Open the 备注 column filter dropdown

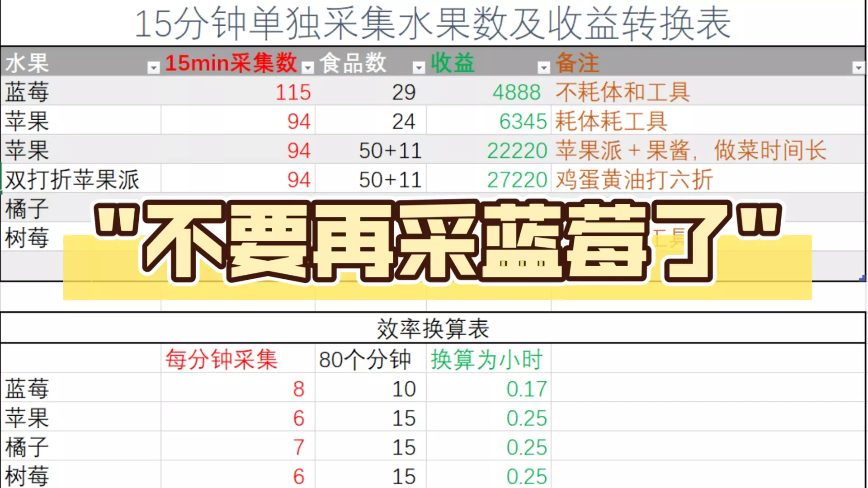(x=858, y=68)
